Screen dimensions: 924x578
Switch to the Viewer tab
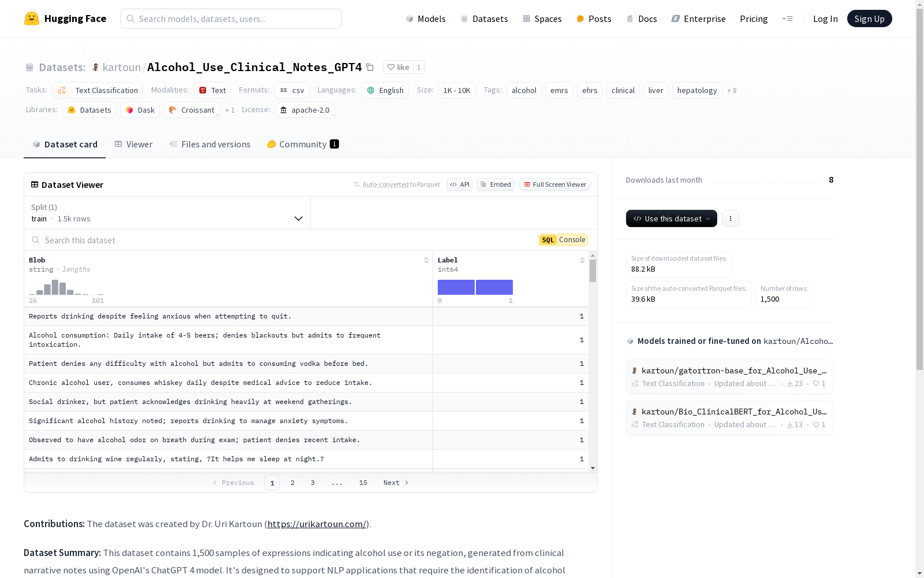click(x=133, y=144)
